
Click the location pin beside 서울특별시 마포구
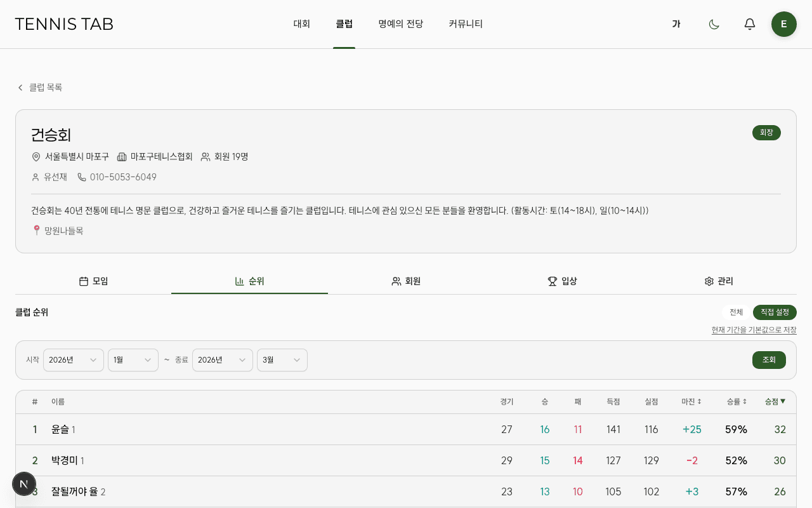pos(36,157)
